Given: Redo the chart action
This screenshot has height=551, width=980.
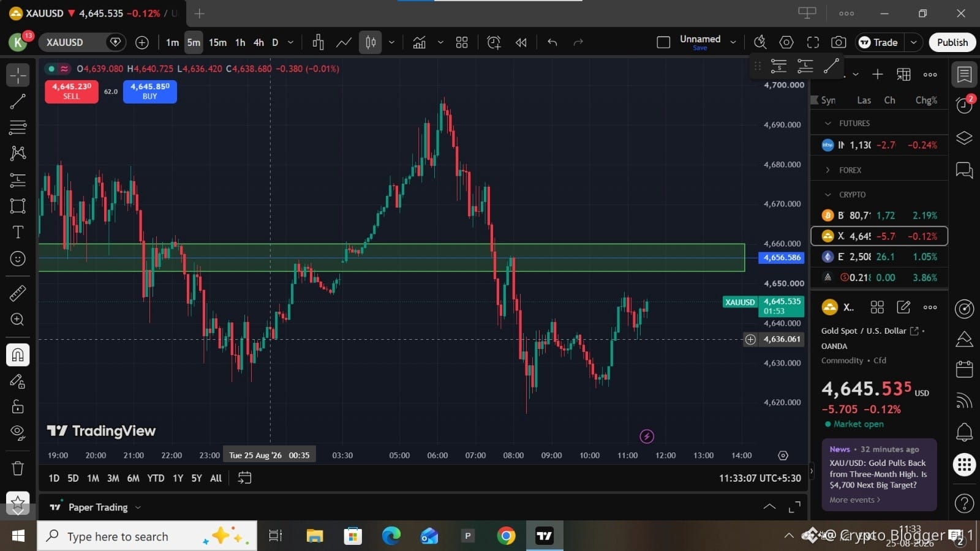Looking at the screenshot, I should click(578, 42).
